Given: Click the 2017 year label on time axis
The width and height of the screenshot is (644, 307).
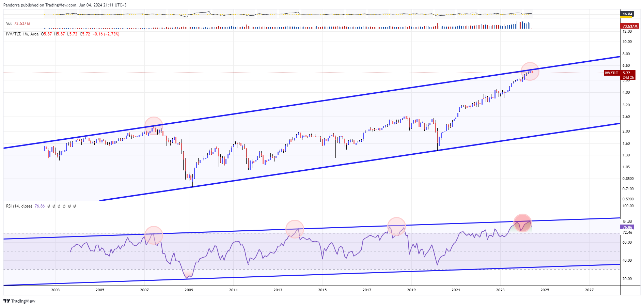Looking at the screenshot, I should (x=367, y=290).
